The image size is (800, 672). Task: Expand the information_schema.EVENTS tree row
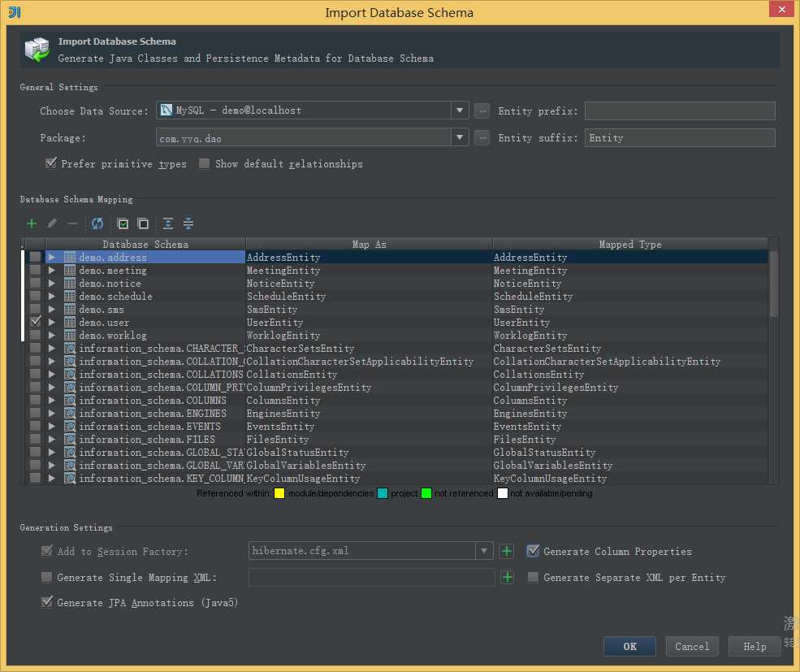(51, 426)
